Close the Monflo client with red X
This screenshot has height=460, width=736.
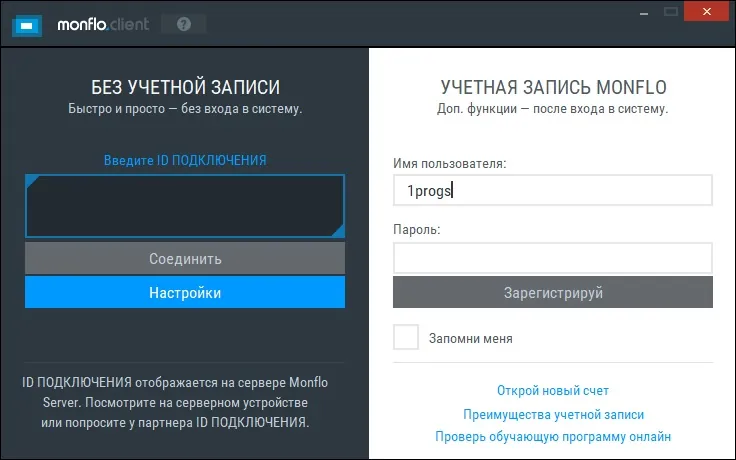(x=706, y=11)
